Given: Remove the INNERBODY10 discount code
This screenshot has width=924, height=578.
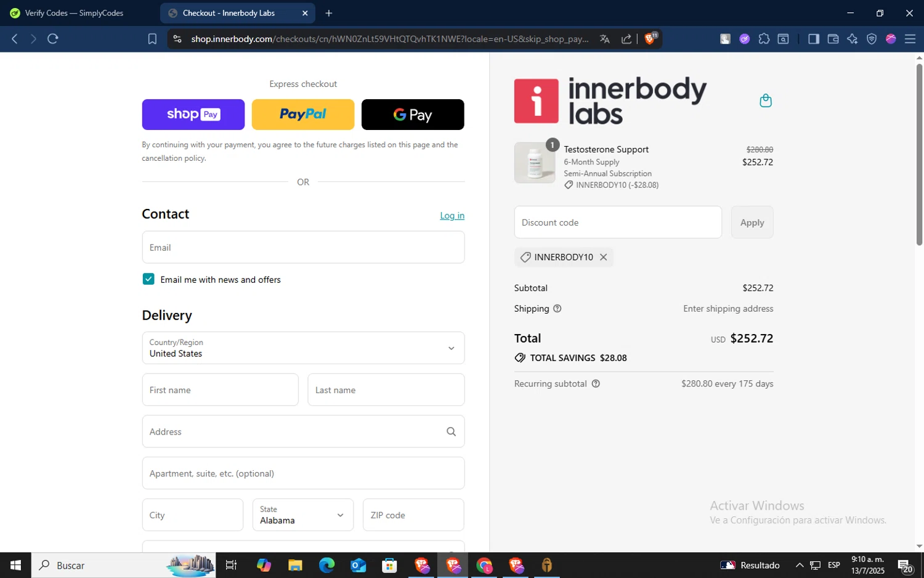Looking at the screenshot, I should click(604, 257).
